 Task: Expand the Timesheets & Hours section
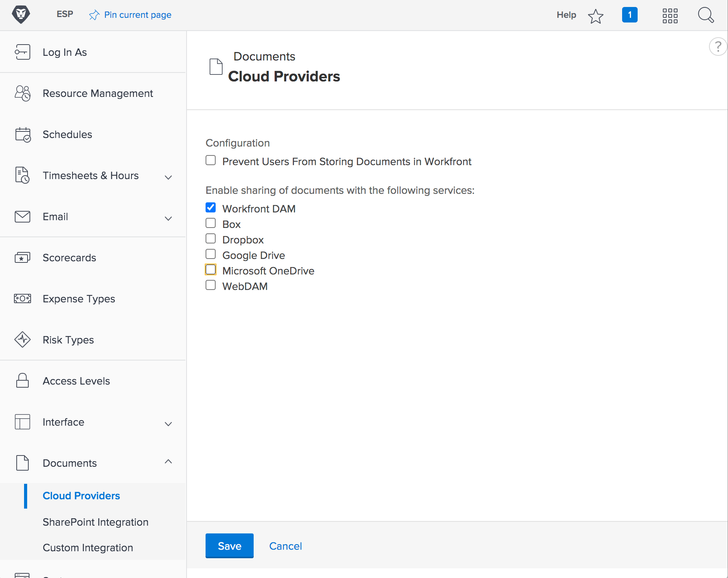[x=168, y=177]
